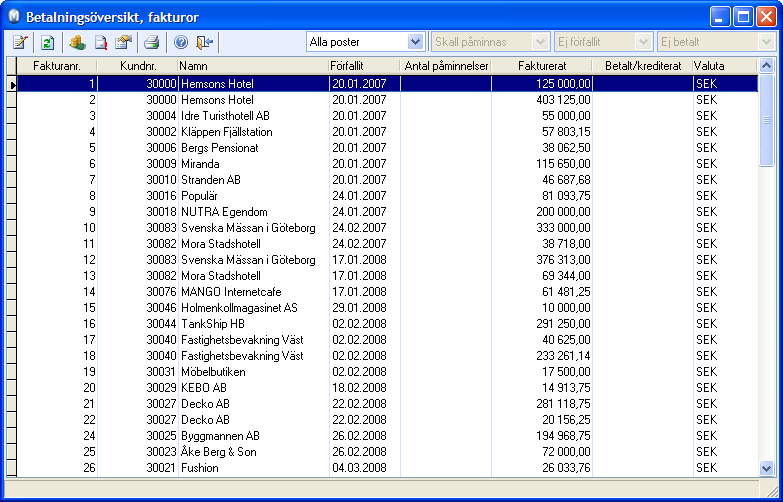This screenshot has height=502, width=783.
Task: Click customer number 30076
Action: tap(161, 292)
